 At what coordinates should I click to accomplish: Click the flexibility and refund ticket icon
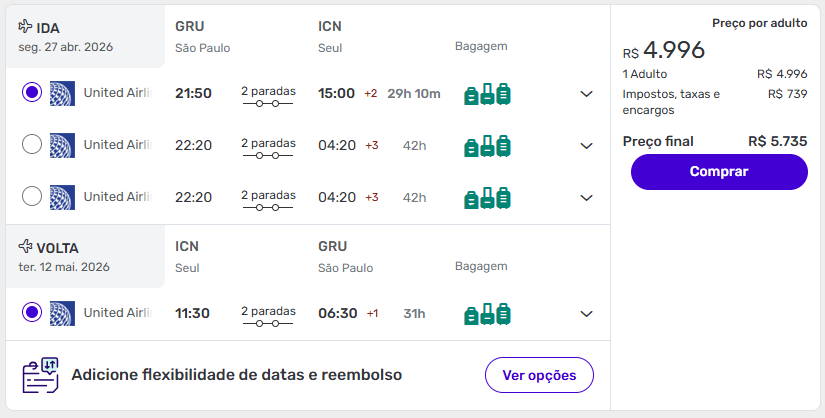tap(41, 375)
